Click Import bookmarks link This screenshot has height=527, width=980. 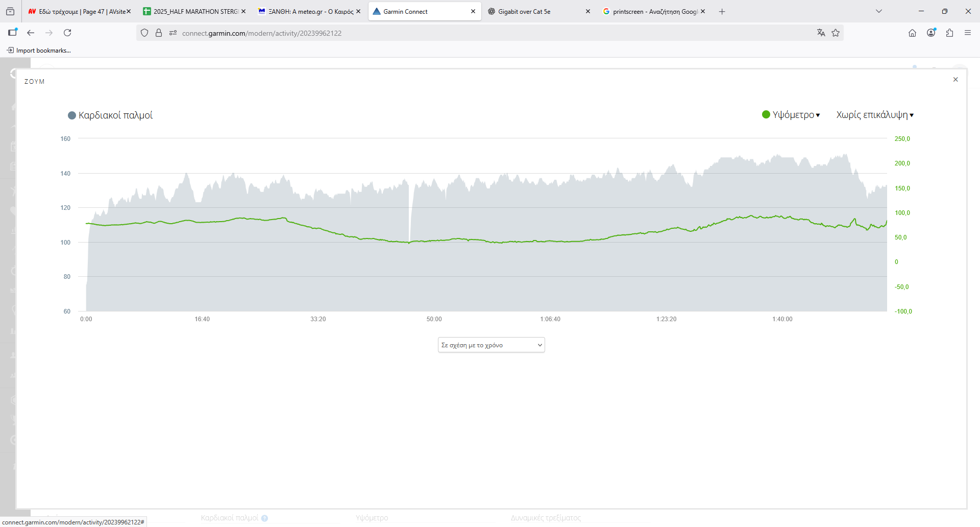coord(39,51)
